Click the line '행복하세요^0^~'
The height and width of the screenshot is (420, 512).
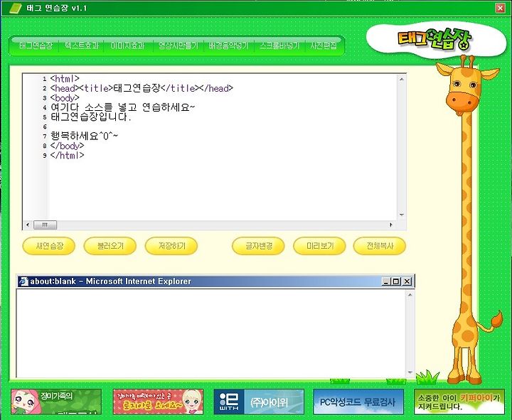[84, 136]
